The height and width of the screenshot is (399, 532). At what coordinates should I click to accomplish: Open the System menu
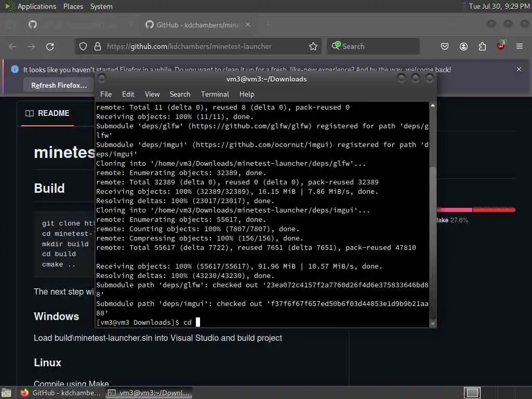point(101,6)
